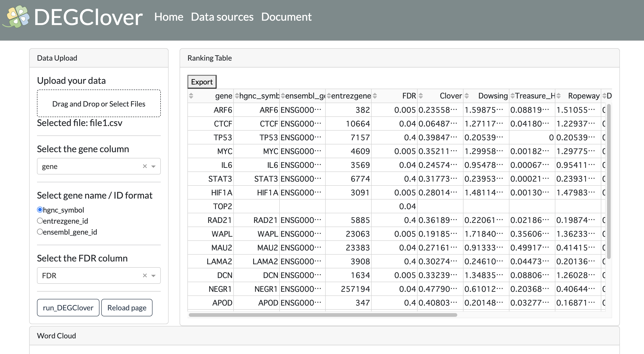
Task: Select the hgnc_symbol radio button
Action: 40,209
